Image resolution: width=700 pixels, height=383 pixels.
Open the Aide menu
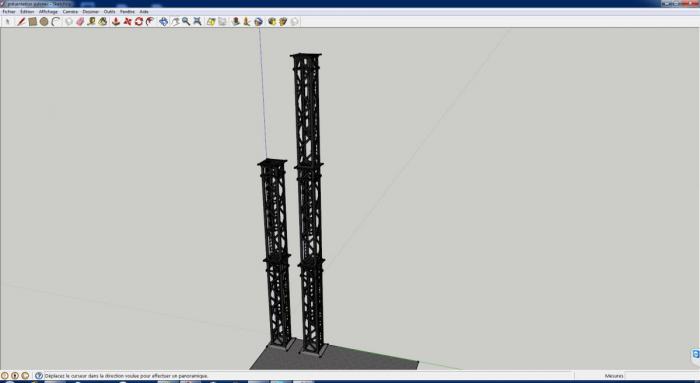[x=144, y=12]
